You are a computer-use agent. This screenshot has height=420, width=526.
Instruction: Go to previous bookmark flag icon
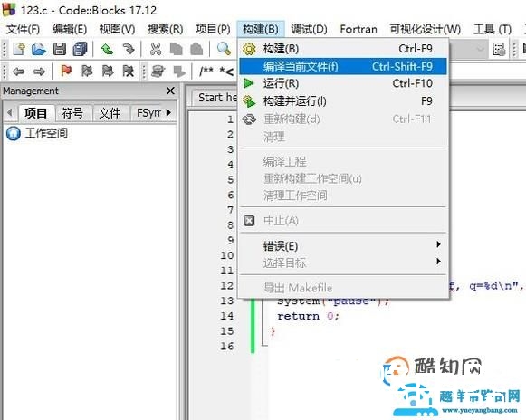[87, 71]
